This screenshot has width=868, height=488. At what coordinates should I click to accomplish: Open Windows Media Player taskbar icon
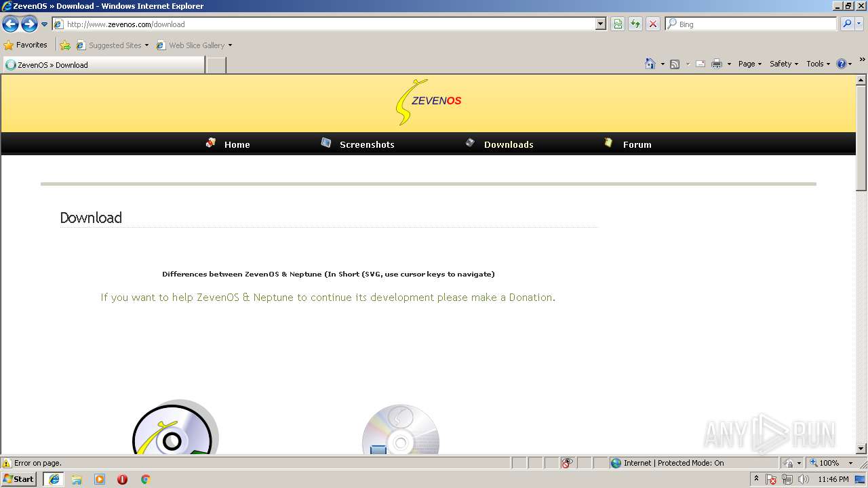(x=100, y=479)
